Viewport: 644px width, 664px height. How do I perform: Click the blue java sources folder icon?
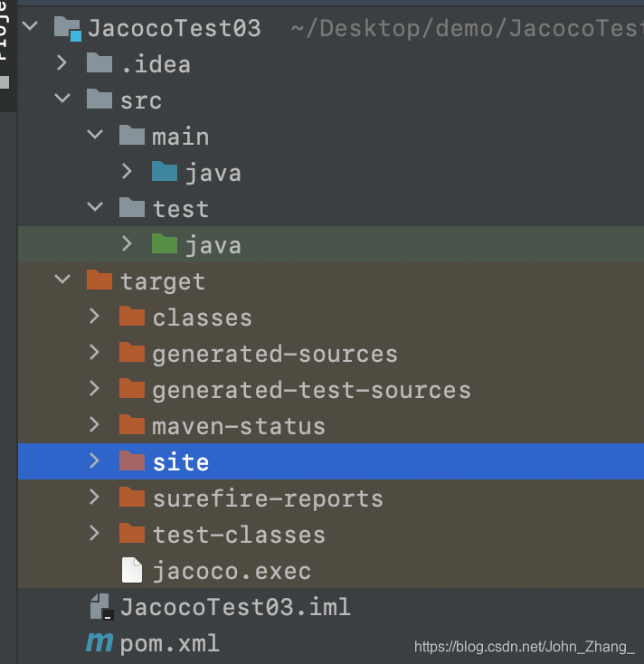[165, 172]
